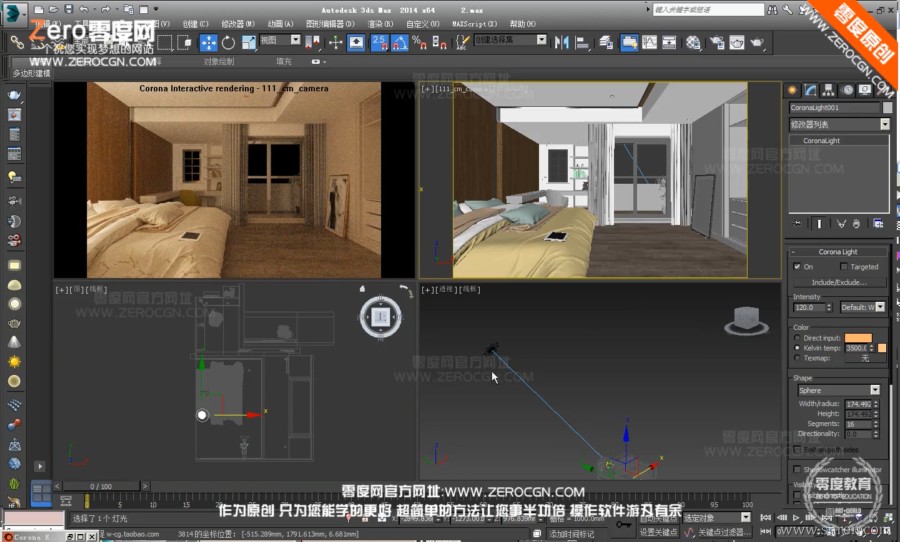Click the Mirror tool icon
Screen dimensions: 900x542
561,42
